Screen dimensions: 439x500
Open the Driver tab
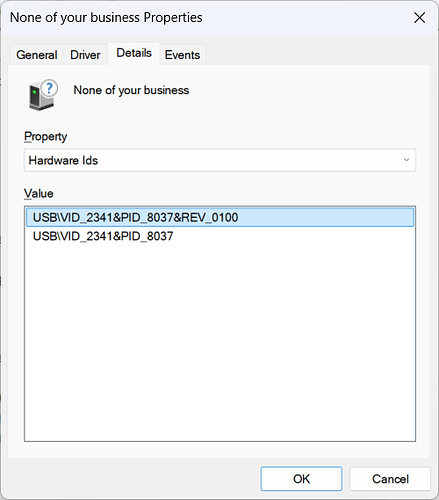pos(85,55)
